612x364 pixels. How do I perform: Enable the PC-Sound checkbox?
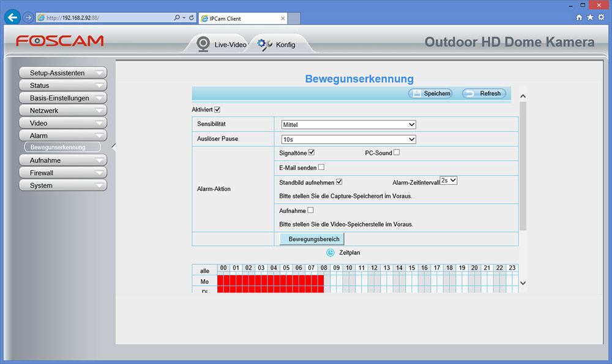pyautogui.click(x=397, y=152)
